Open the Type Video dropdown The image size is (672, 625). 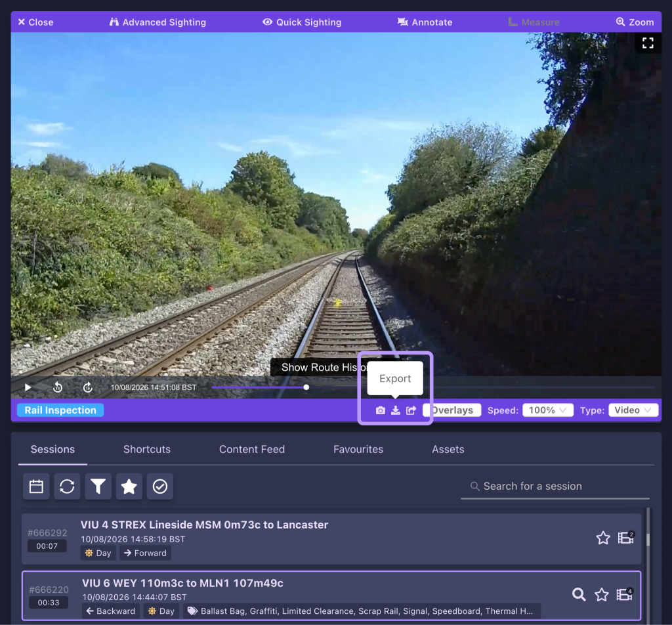633,410
